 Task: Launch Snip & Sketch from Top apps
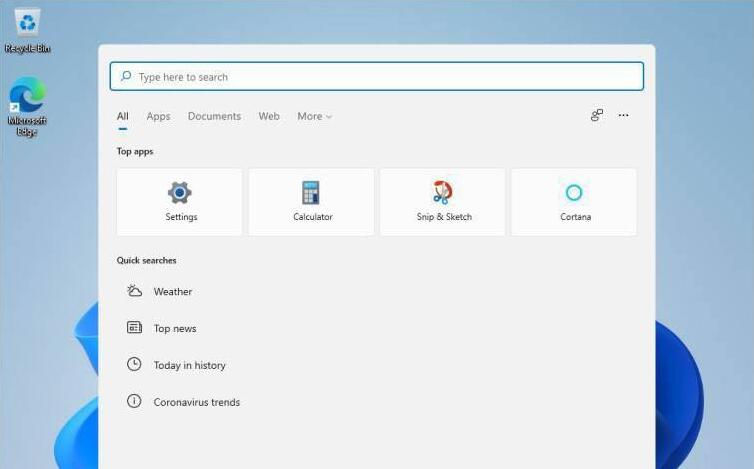[x=442, y=202]
